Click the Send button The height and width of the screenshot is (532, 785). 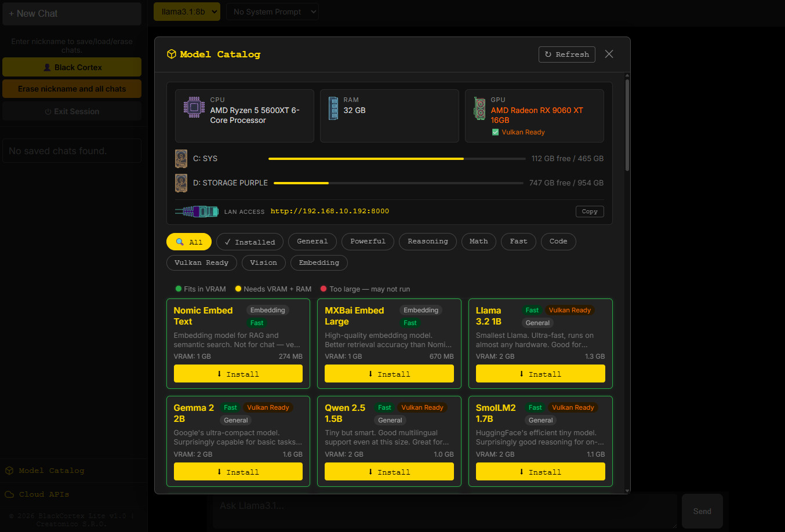point(702,511)
